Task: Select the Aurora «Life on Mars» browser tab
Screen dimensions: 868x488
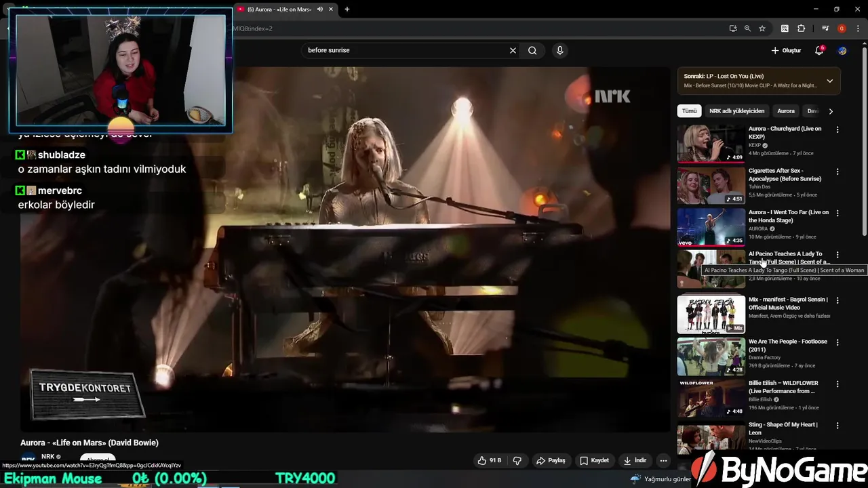Action: click(x=279, y=9)
